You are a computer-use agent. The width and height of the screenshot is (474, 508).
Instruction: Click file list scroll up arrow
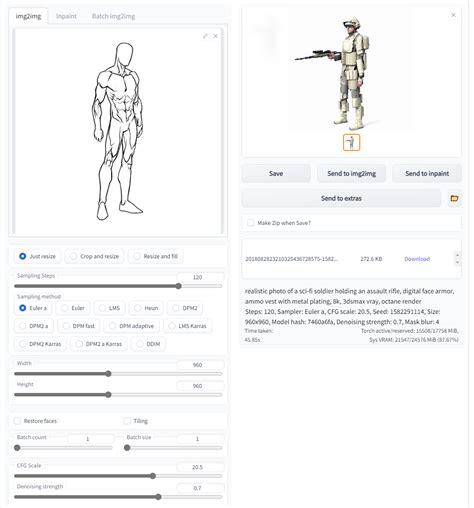(457, 255)
